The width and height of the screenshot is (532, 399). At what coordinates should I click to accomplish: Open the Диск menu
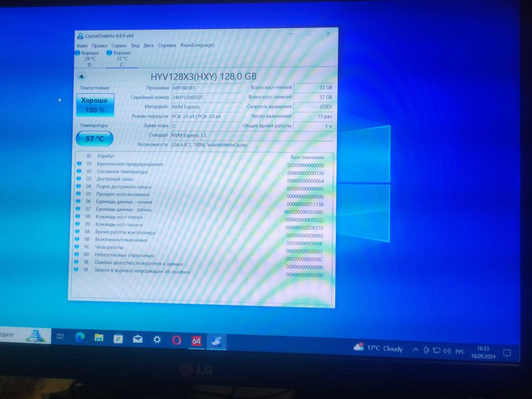pyautogui.click(x=148, y=45)
